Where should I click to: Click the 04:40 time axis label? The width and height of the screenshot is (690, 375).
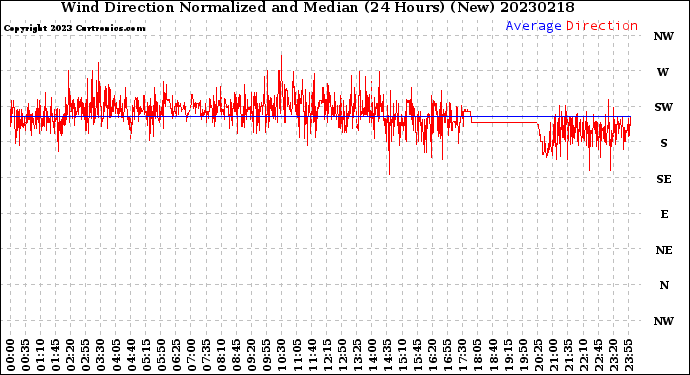pos(131,355)
